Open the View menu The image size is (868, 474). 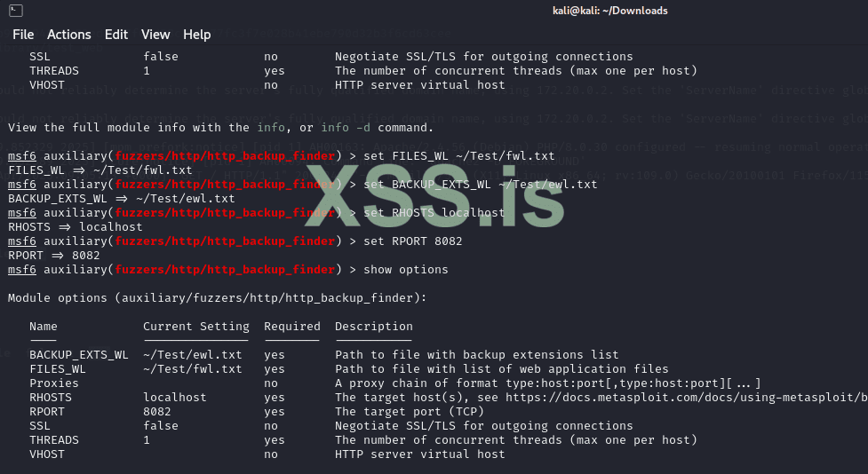tap(155, 35)
